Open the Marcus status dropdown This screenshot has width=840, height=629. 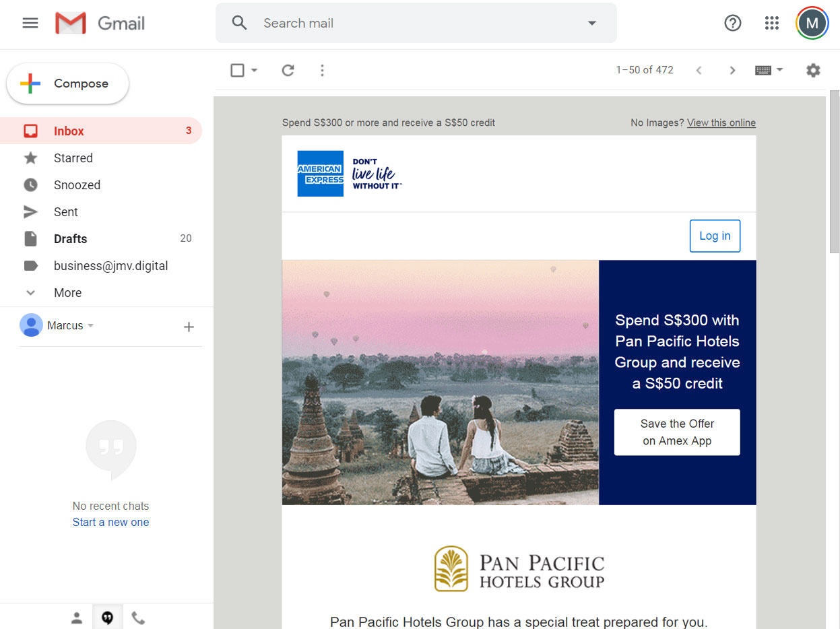[x=91, y=325]
